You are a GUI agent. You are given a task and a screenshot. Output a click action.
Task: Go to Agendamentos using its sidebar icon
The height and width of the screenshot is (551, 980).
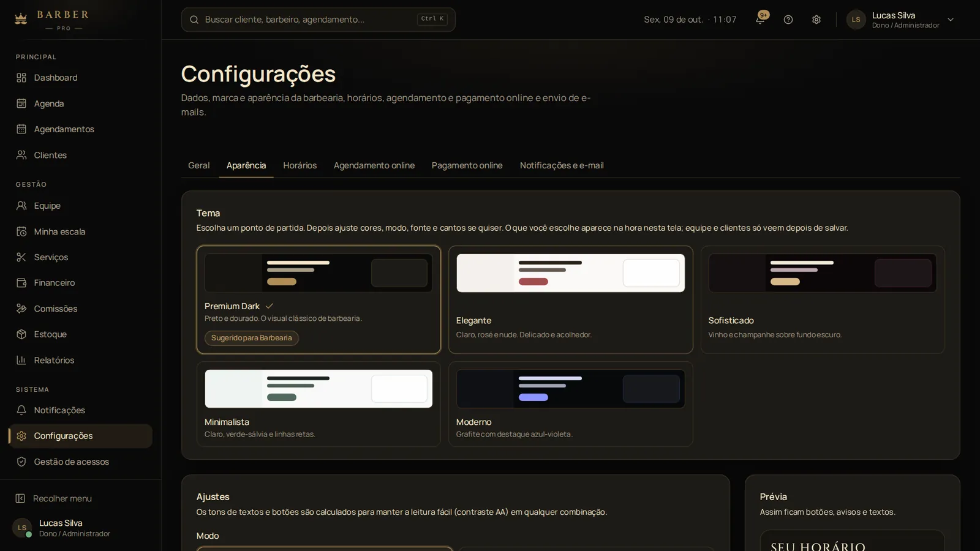click(x=21, y=129)
